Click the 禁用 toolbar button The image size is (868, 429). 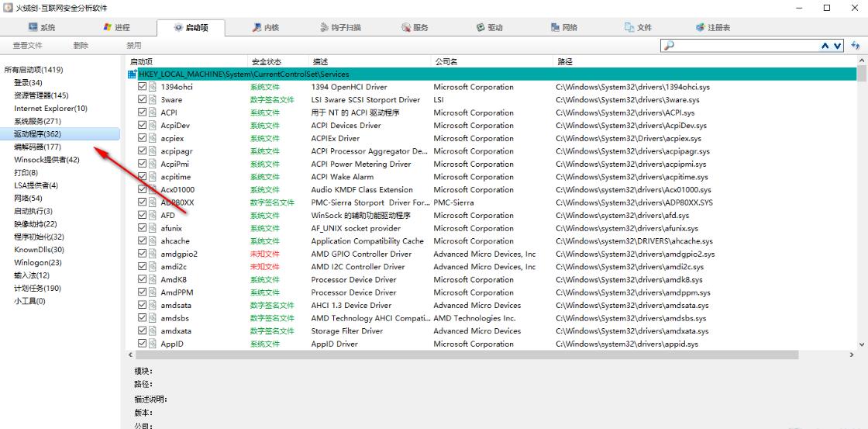point(134,46)
